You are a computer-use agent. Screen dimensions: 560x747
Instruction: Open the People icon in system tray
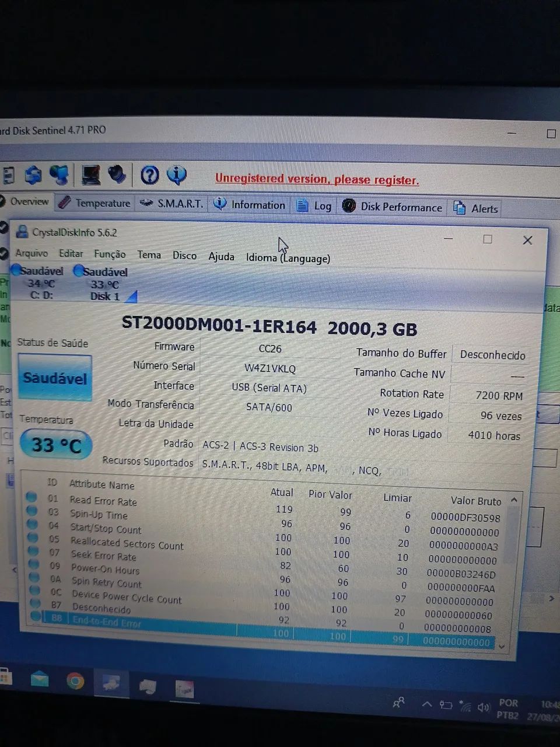[x=398, y=703]
